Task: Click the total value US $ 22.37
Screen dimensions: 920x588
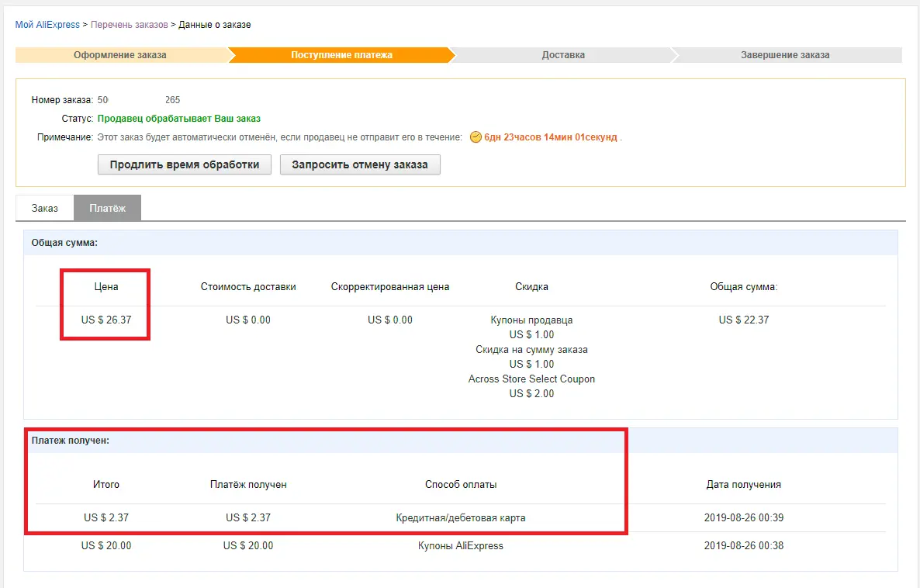Action: [744, 320]
